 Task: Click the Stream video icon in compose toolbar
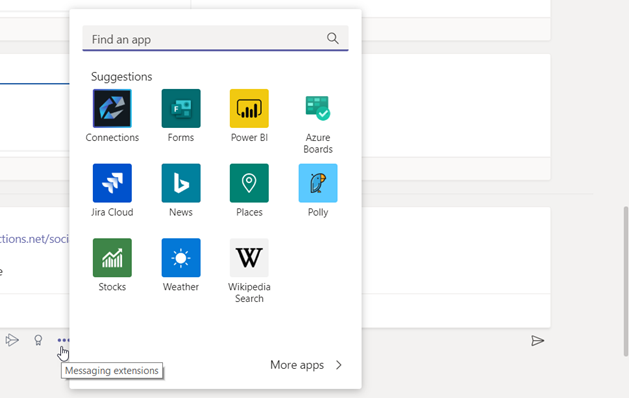tap(12, 340)
